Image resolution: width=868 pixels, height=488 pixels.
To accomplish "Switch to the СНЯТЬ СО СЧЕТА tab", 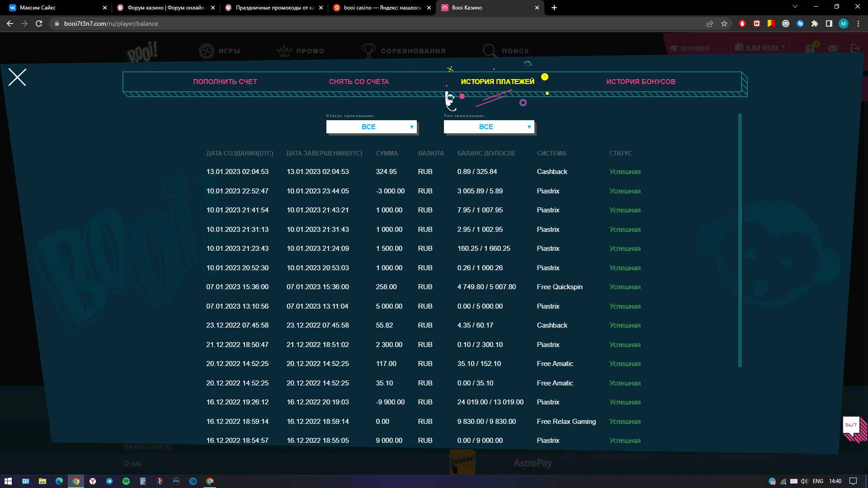I will coord(359,82).
